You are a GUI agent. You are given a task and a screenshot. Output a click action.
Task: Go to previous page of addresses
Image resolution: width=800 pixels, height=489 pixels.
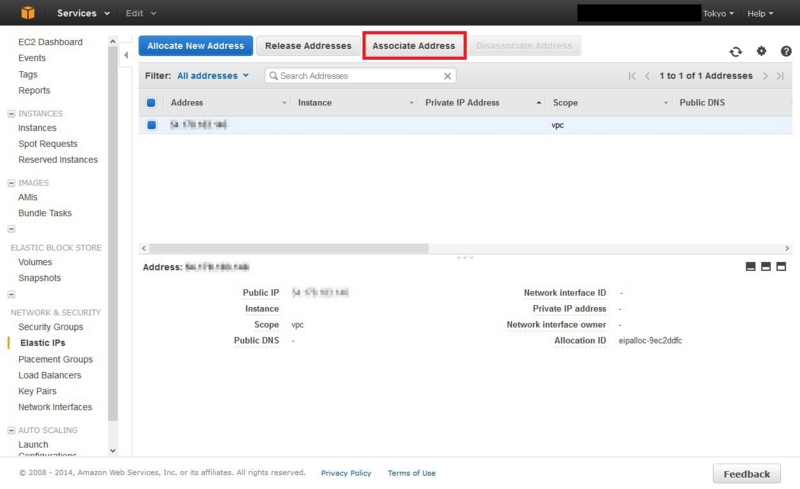[647, 76]
